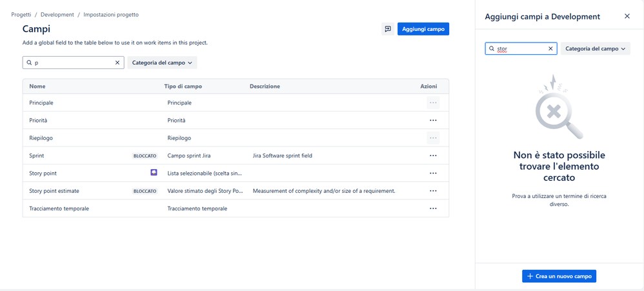Close the Aggiungi campi panel
This screenshot has width=644, height=291.
[627, 16]
